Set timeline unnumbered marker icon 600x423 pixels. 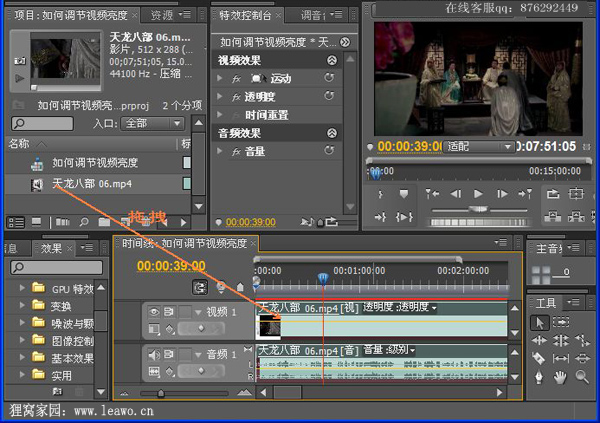tap(240, 287)
